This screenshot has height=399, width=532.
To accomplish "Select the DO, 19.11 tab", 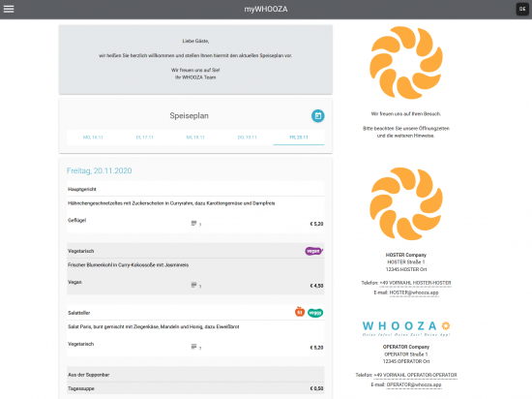I will (247, 138).
